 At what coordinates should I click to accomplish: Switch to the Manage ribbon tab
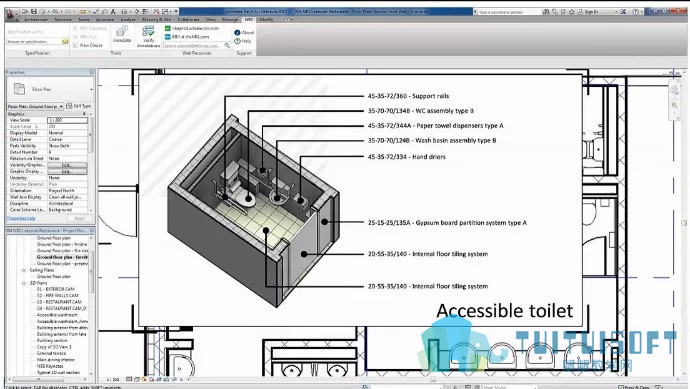point(230,20)
